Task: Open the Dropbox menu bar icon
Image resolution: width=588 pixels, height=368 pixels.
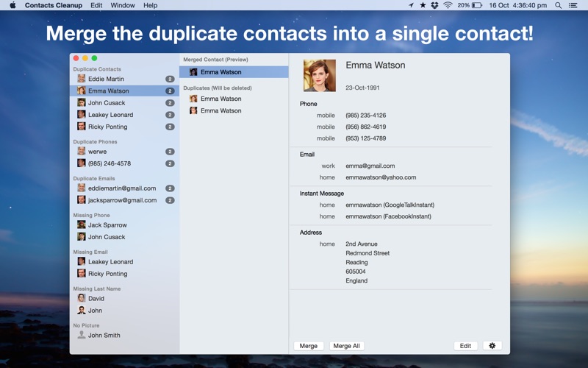Action: 434,5
